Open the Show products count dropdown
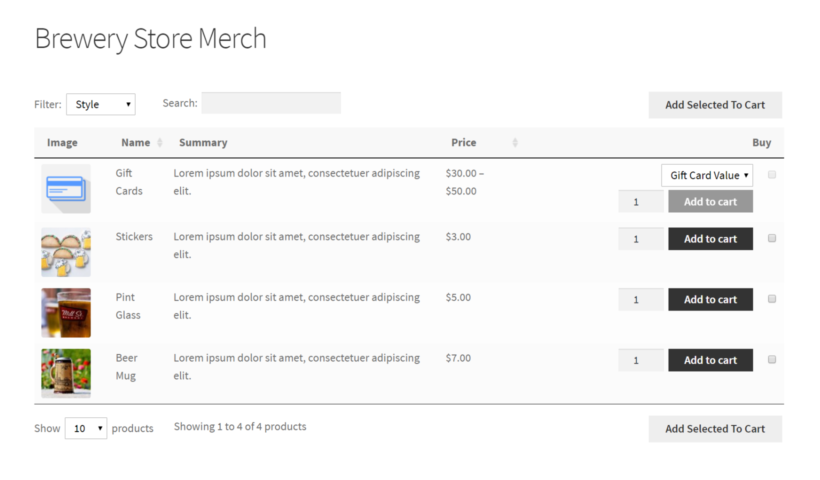This screenshot has width=820, height=480. click(x=86, y=428)
